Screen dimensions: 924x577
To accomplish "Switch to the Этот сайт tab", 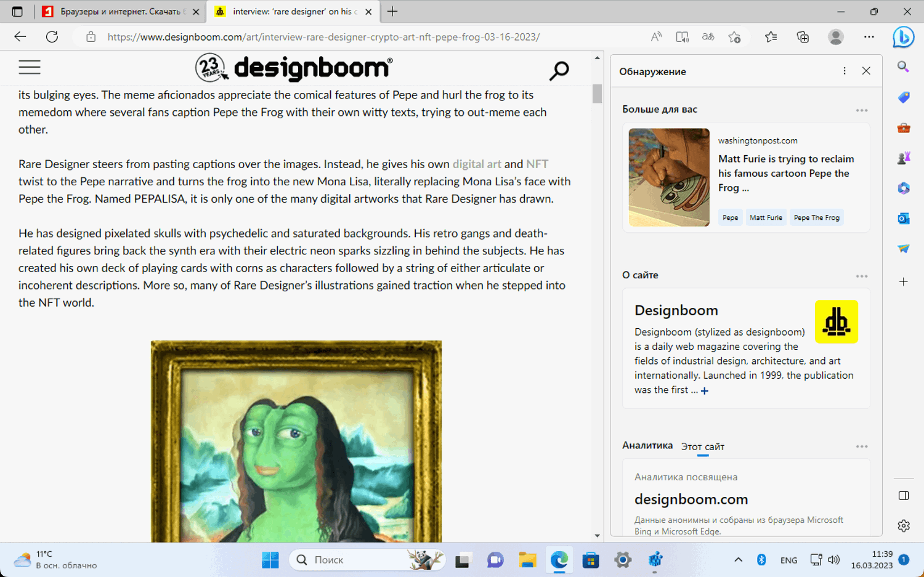I will coord(703,446).
